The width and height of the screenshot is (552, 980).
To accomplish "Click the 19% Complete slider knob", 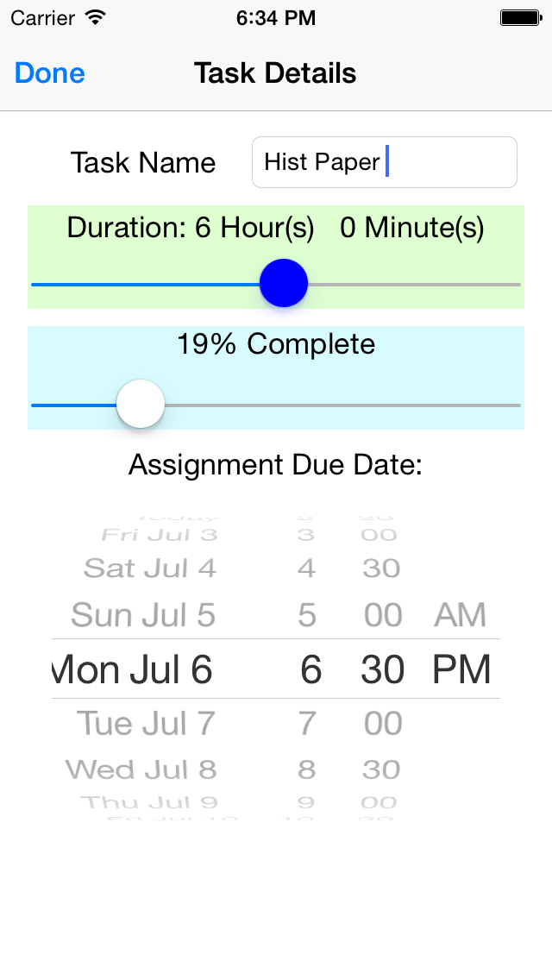I will click(x=141, y=403).
